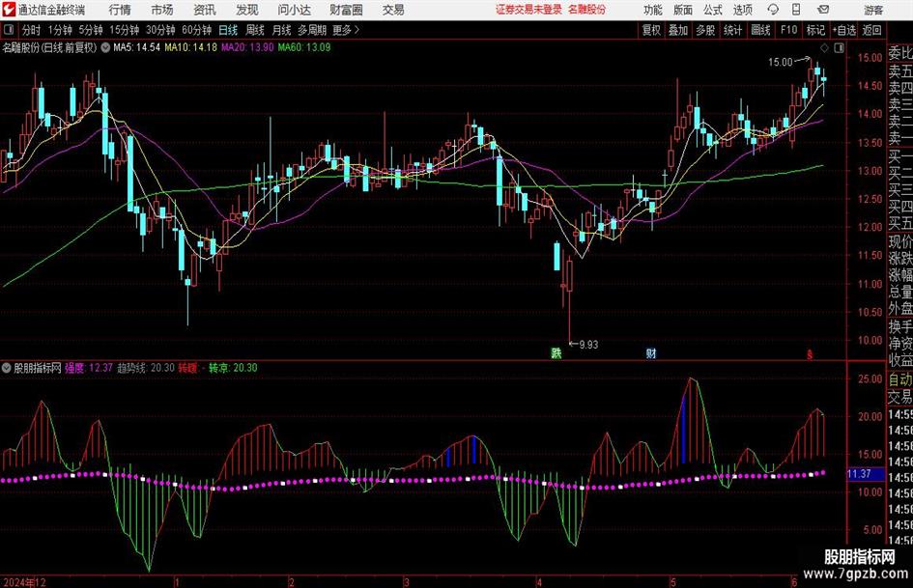Open the mail envelope icon
The image size is (913, 588).
(823, 10)
